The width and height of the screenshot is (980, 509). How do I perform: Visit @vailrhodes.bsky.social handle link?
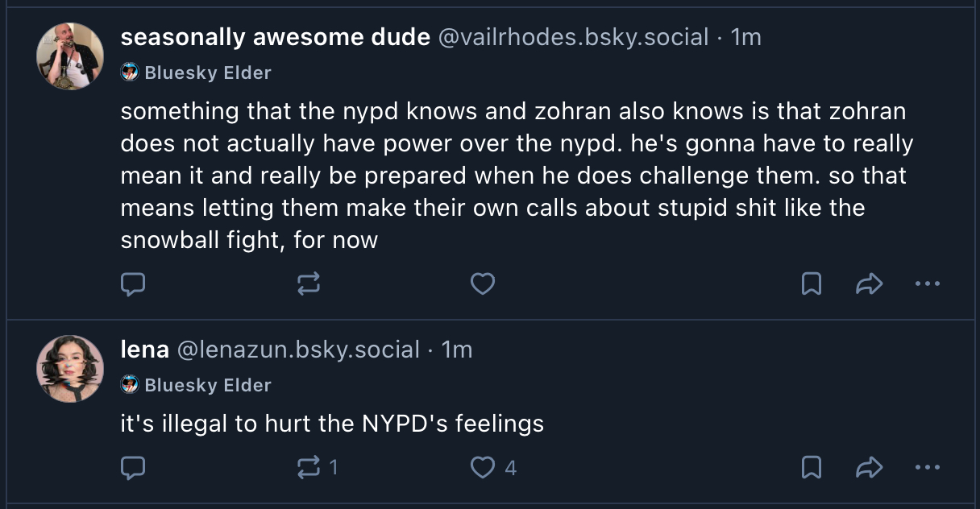point(573,37)
